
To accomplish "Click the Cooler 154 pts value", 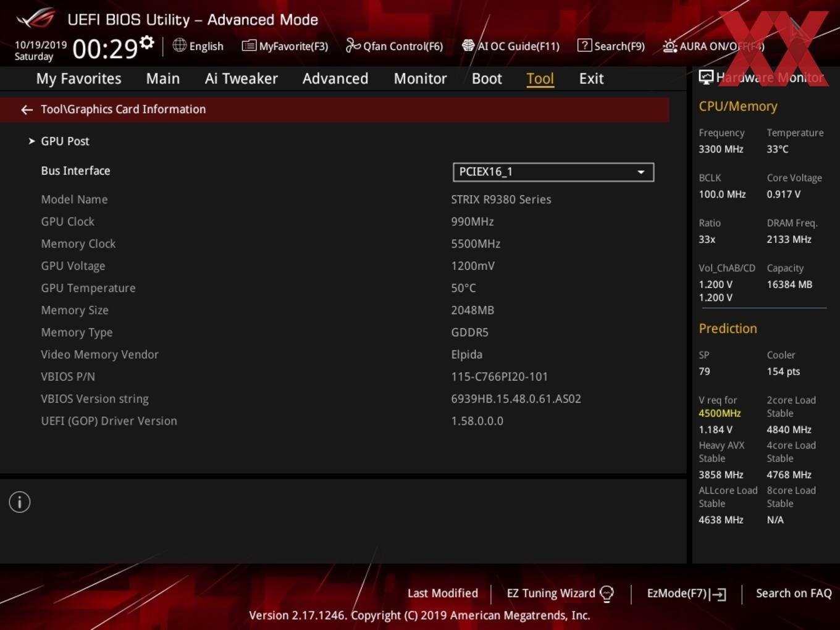I will point(783,371).
